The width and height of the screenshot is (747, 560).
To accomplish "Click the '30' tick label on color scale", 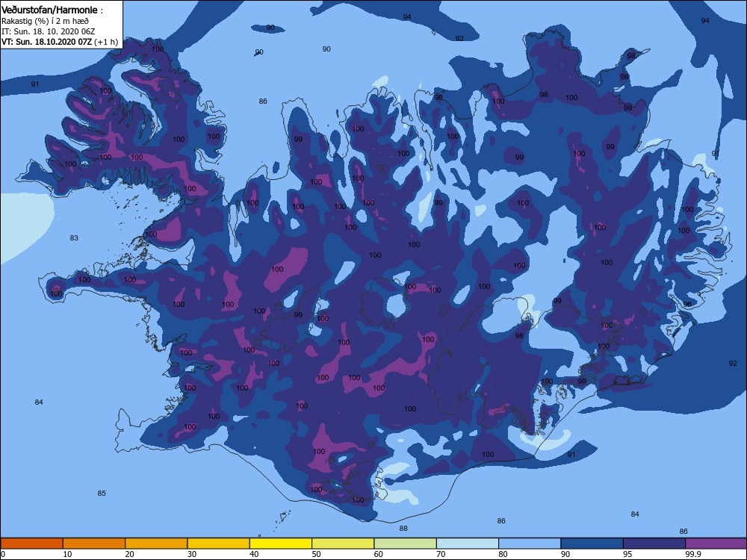I will click(192, 554).
